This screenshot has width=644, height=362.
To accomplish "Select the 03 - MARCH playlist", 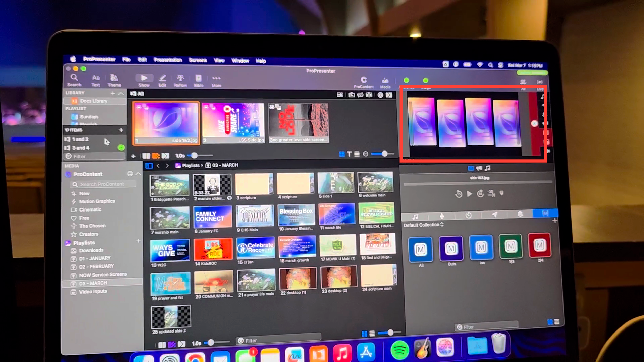I will pyautogui.click(x=93, y=283).
